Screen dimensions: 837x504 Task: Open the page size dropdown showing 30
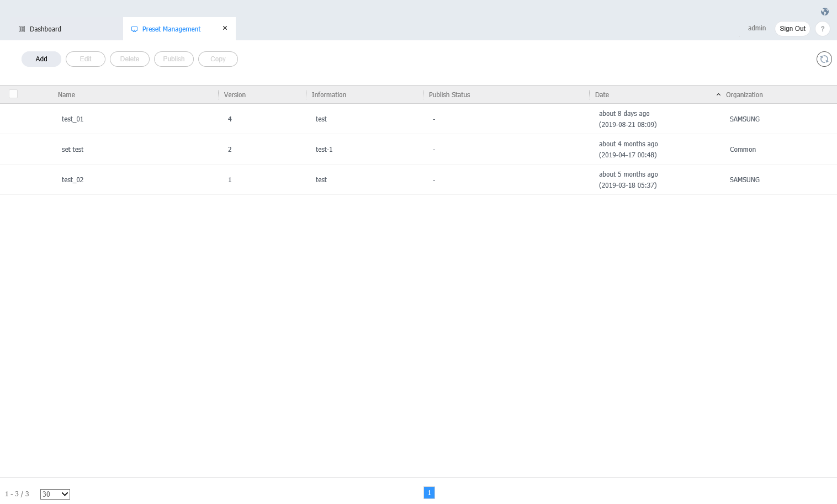(55, 494)
